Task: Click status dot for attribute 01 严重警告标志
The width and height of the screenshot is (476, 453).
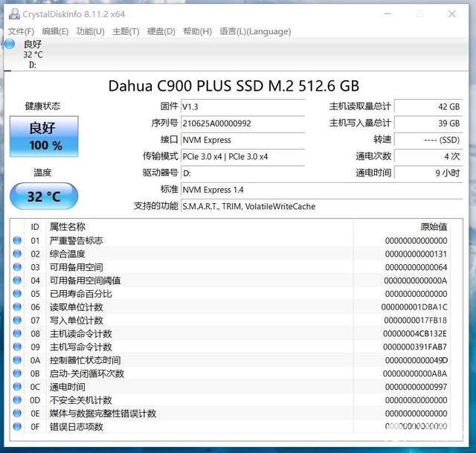Action: 17,240
